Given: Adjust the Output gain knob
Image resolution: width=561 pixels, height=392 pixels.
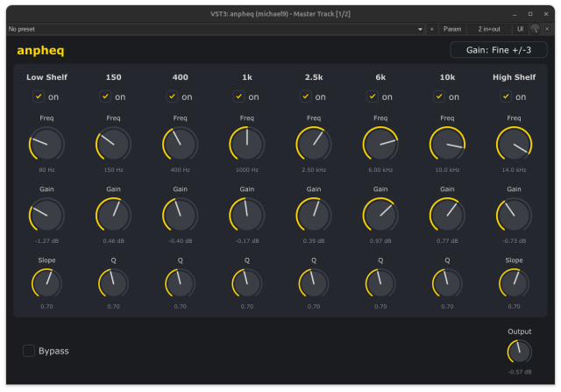Looking at the screenshot, I should pos(520,352).
